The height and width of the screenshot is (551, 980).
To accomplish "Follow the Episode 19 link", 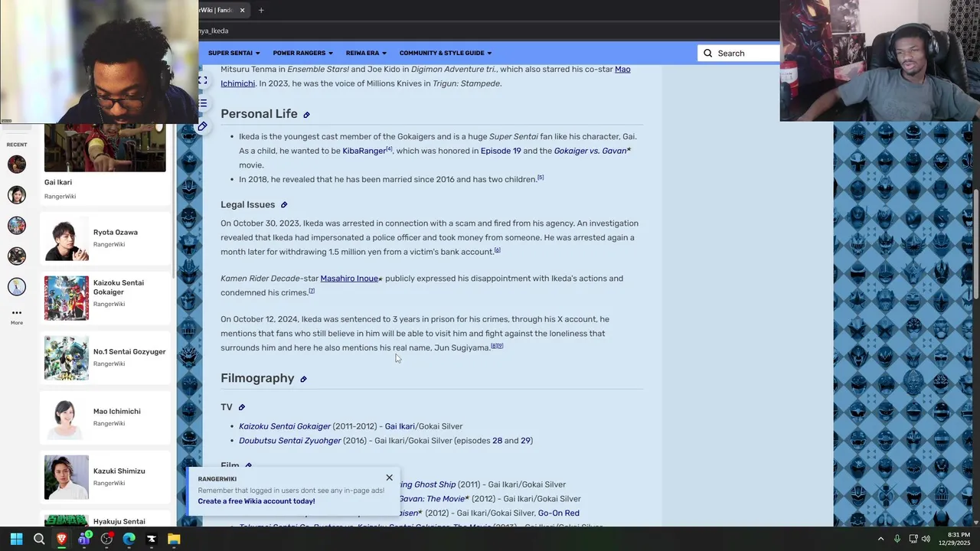I will 501,151.
